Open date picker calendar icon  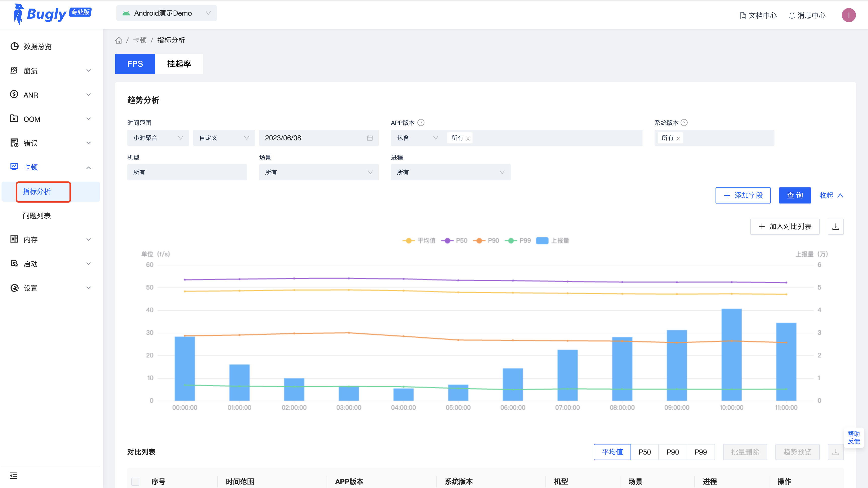pos(370,138)
